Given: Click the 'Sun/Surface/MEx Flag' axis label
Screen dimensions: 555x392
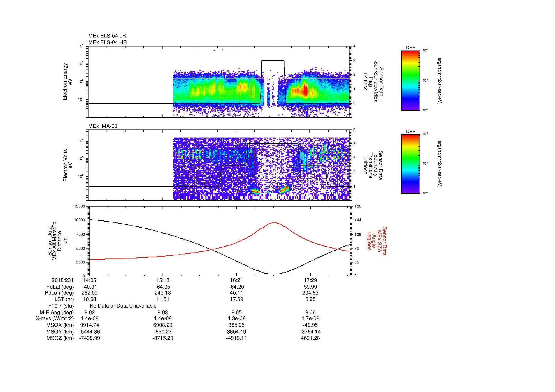Looking at the screenshot, I should [373, 82].
